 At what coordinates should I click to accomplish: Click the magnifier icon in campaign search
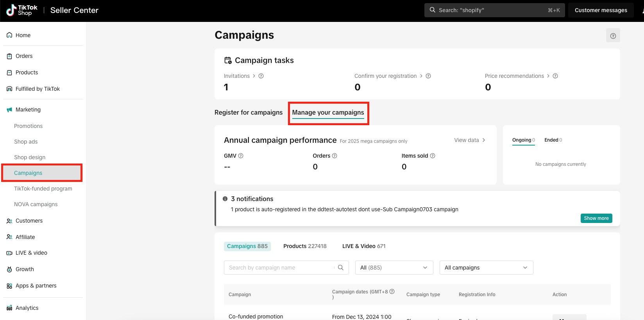point(340,268)
